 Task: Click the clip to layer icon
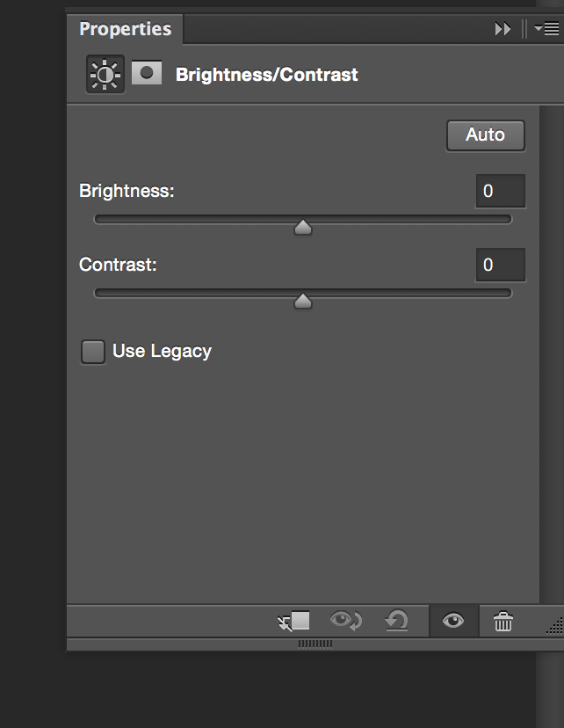(x=295, y=622)
